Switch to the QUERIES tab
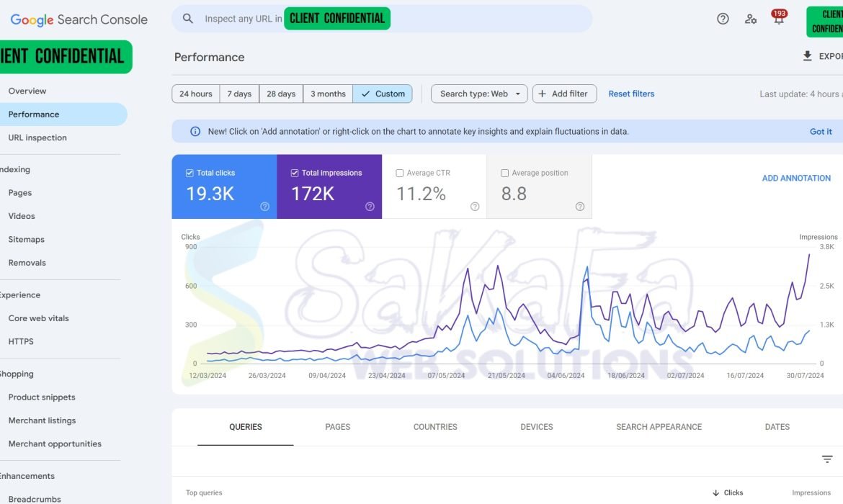This screenshot has height=504, width=843. [246, 427]
